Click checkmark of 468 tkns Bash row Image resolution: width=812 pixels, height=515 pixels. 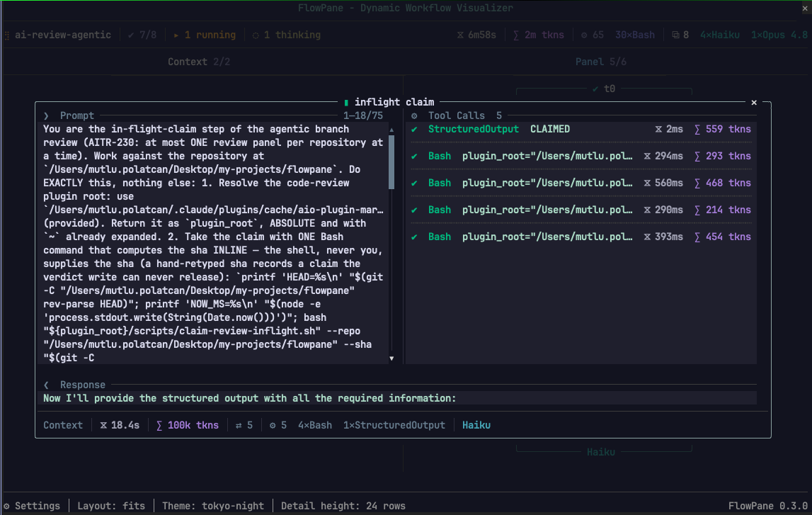[x=414, y=183]
